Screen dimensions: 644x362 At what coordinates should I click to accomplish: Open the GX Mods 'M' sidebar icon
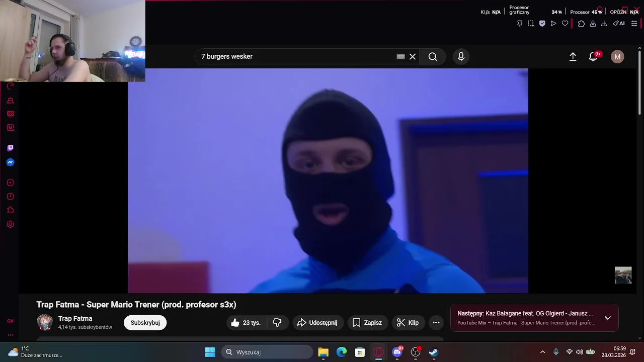[10, 128]
